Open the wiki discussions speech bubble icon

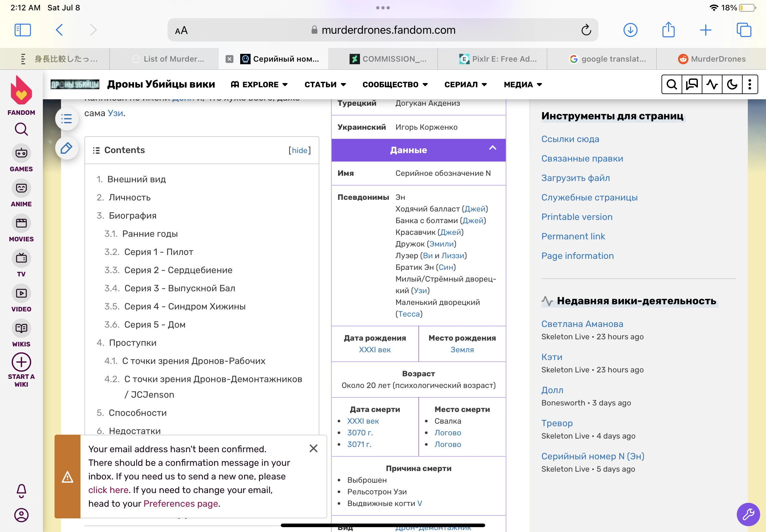pos(692,85)
